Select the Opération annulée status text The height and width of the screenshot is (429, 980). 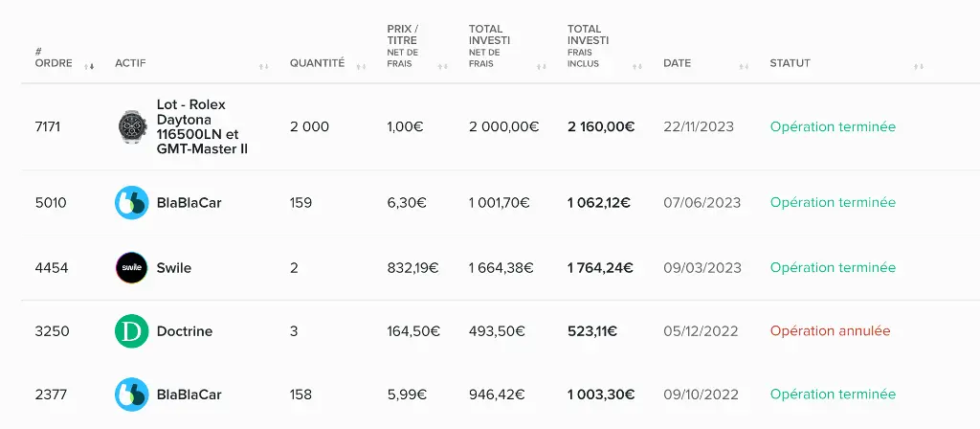pyautogui.click(x=830, y=330)
